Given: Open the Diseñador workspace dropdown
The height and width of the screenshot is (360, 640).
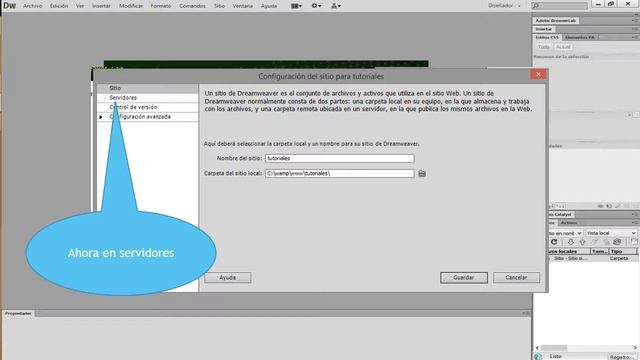Looking at the screenshot, I should pos(504,6).
